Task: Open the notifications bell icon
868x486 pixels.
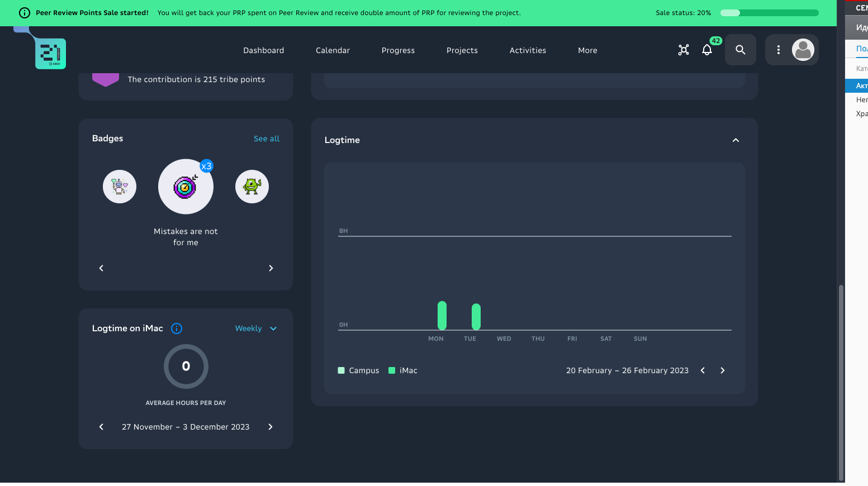Action: click(707, 50)
